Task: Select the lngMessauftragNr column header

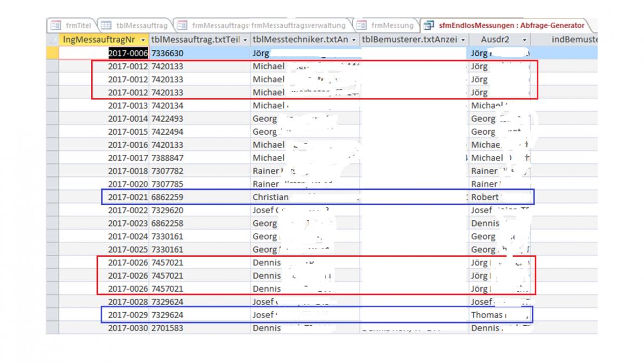Action: [x=104, y=40]
